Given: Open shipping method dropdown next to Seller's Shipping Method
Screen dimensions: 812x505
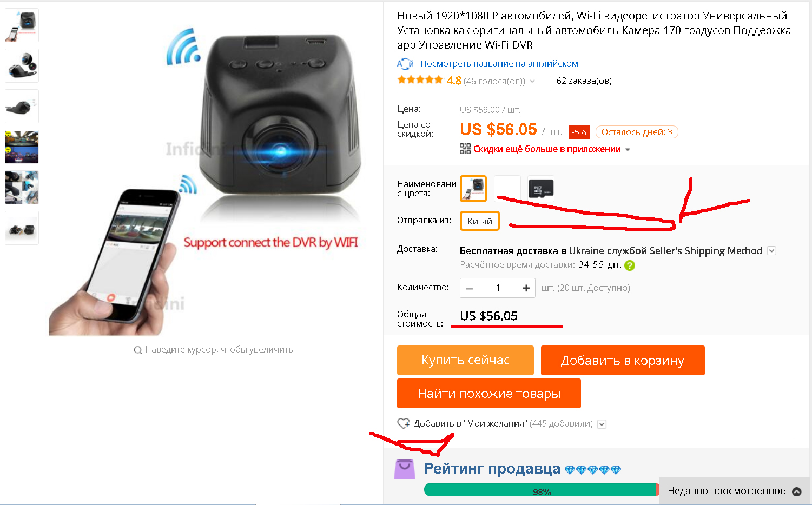Looking at the screenshot, I should 771,251.
